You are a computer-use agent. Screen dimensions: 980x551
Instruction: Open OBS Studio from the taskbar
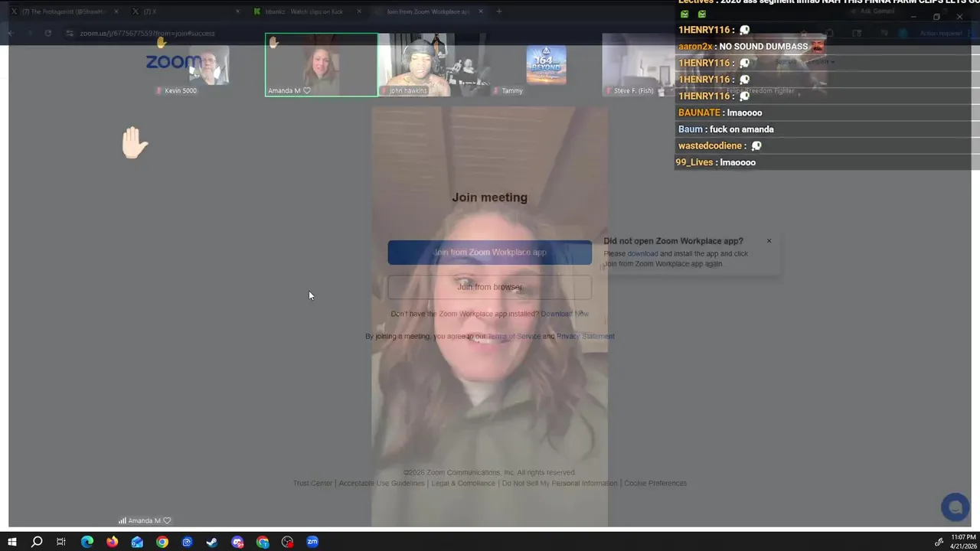[287, 542]
